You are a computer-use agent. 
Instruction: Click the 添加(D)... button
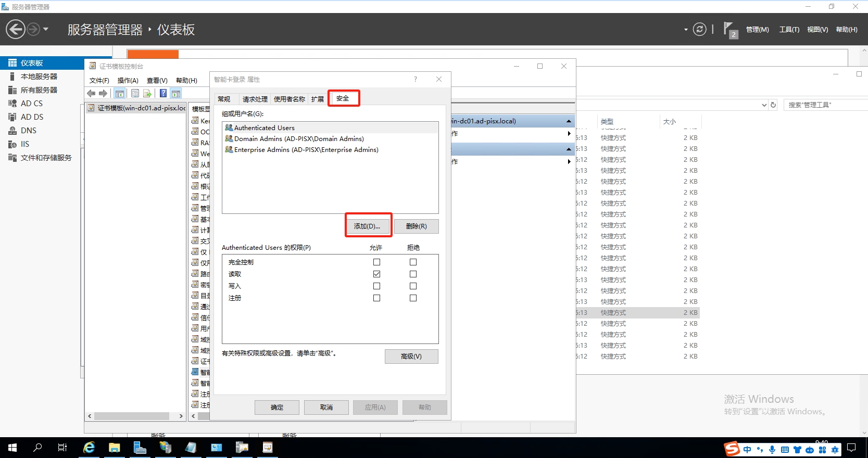click(368, 226)
